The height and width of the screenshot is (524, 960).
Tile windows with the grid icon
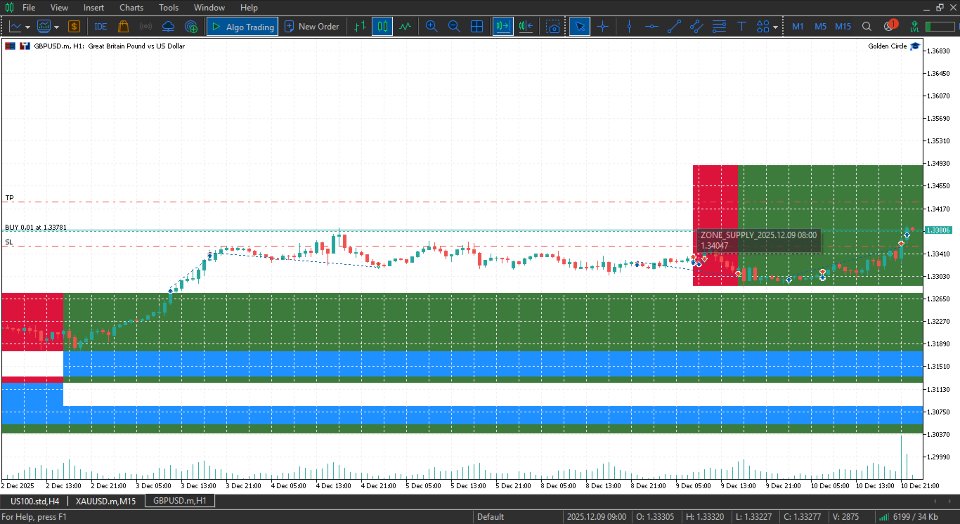click(477, 26)
